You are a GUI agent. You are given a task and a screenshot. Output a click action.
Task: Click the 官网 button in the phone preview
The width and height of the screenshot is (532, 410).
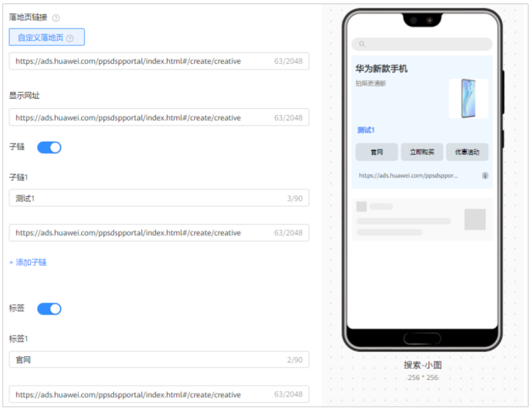pos(376,152)
